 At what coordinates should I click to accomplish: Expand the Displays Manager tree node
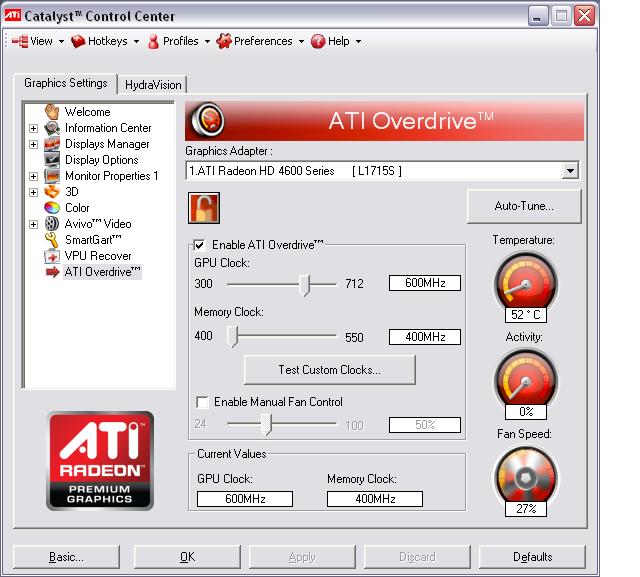tap(34, 144)
